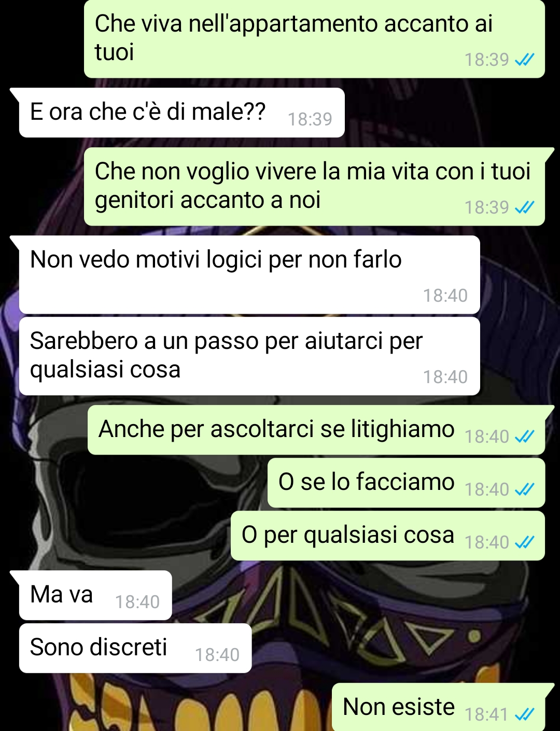Image resolution: width=560 pixels, height=731 pixels.
Task: Tap double-check beside 'accanto ai tuoi' message
Action: [x=524, y=60]
